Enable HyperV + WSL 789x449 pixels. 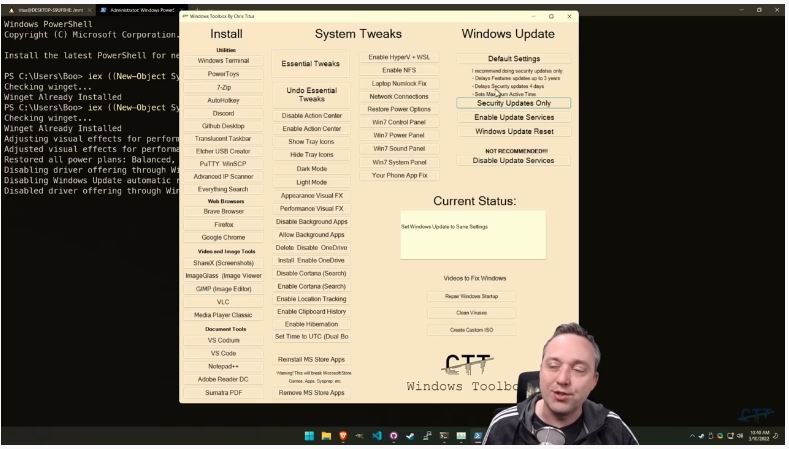pyautogui.click(x=399, y=57)
